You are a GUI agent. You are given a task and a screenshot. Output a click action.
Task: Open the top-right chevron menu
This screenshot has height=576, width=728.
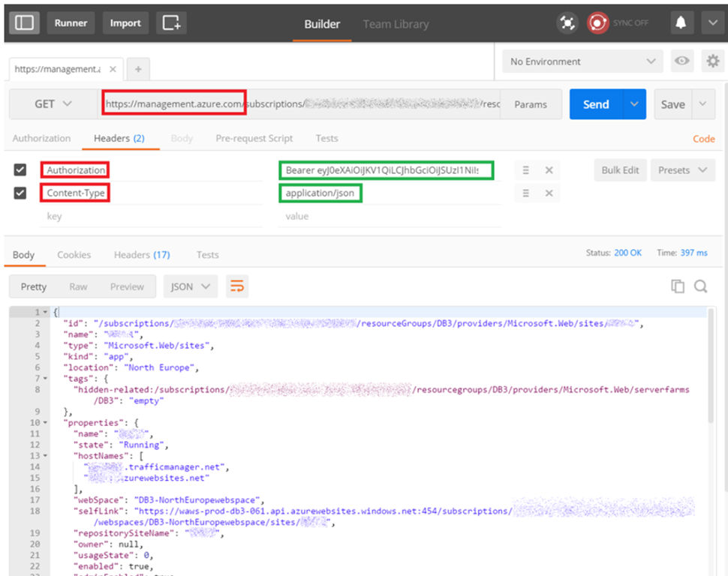click(713, 22)
